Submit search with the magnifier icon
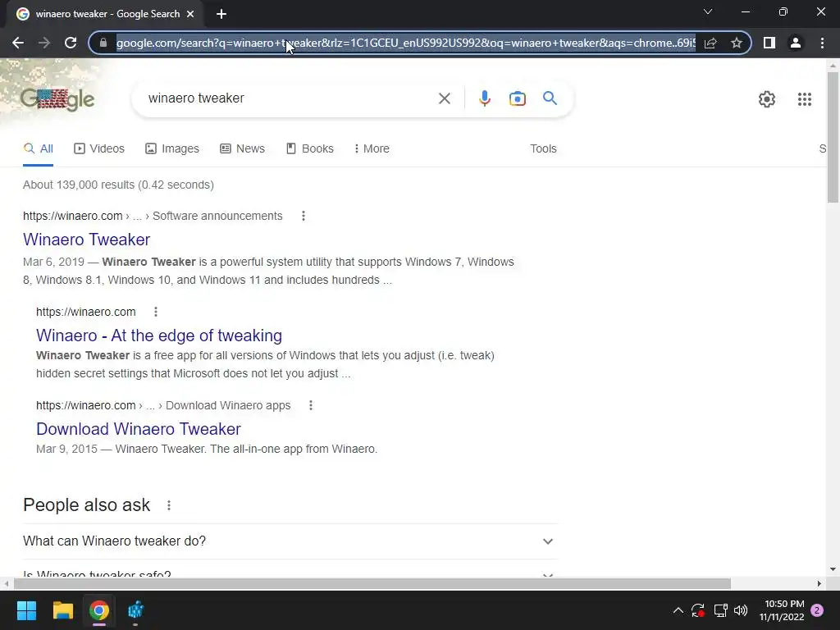Image resolution: width=840 pixels, height=630 pixels. [x=550, y=98]
